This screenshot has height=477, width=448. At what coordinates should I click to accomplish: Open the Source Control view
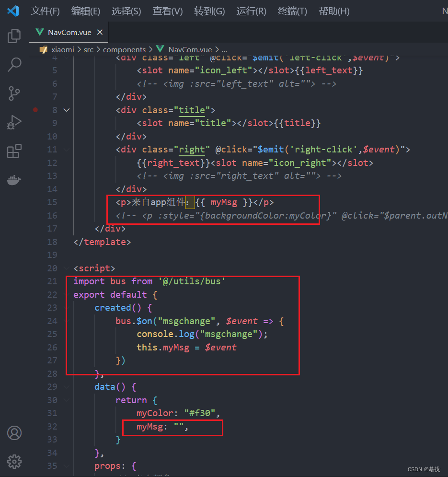coord(14,93)
